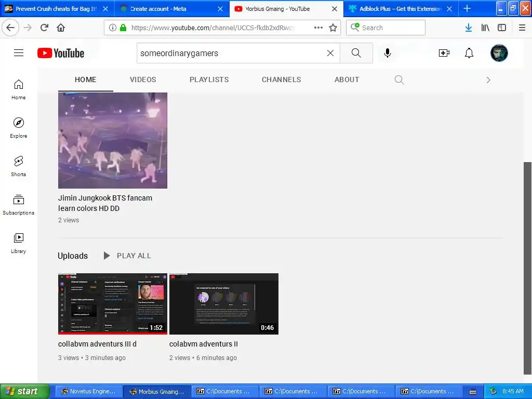532x399 pixels.
Task: Show site information icon in address bar
Action: click(x=113, y=28)
